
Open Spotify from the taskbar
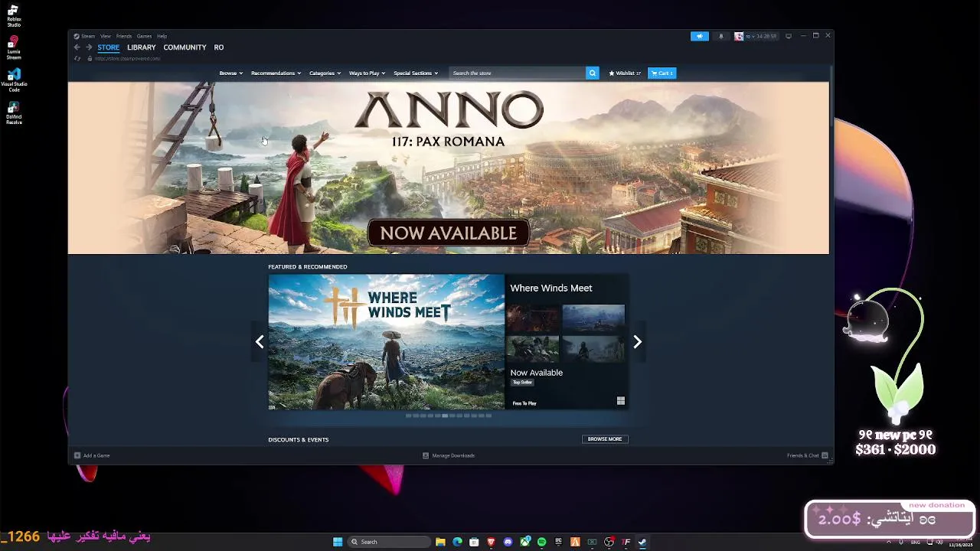point(541,542)
